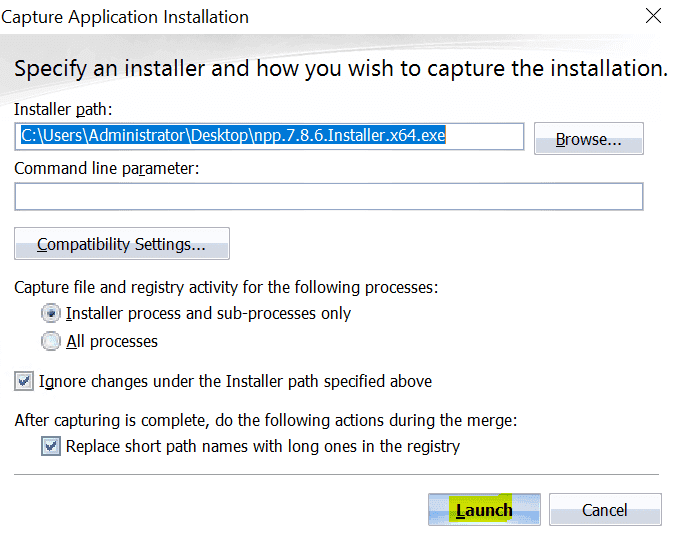Click the 'Installer process and sub-processes only' label text
Viewport: 678px width, 541px height.
pos(208,313)
